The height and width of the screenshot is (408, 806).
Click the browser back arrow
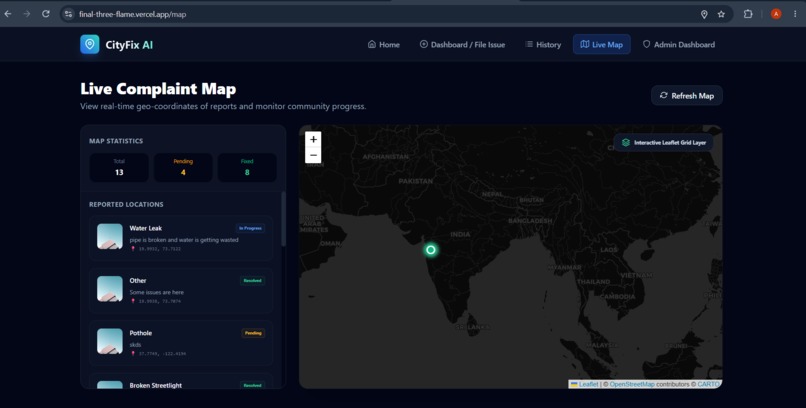point(8,14)
